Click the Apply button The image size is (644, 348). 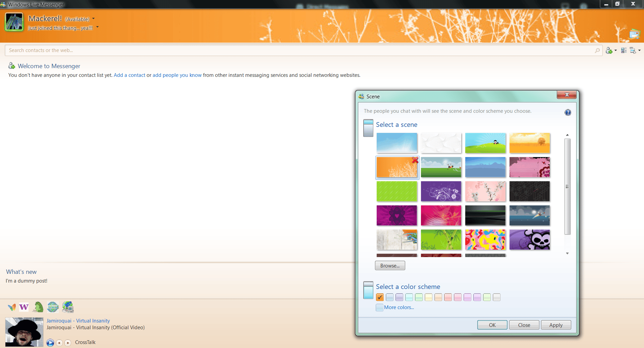pyautogui.click(x=555, y=325)
